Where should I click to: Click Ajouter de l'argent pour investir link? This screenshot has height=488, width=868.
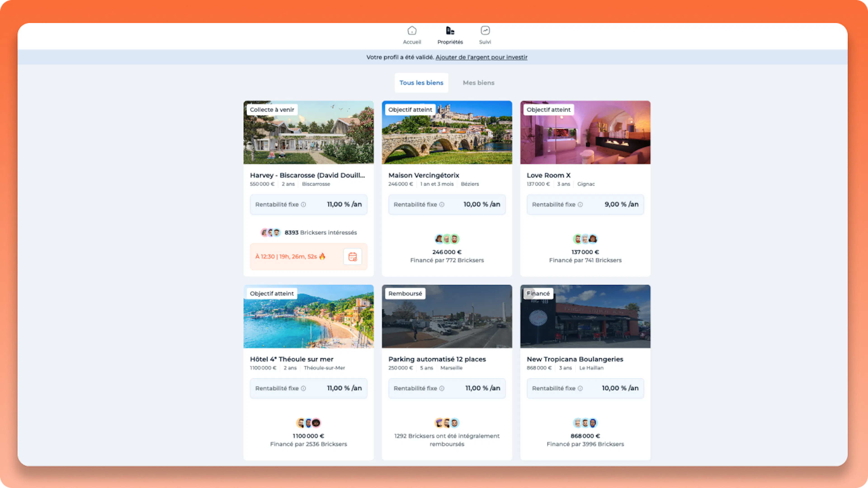(481, 57)
